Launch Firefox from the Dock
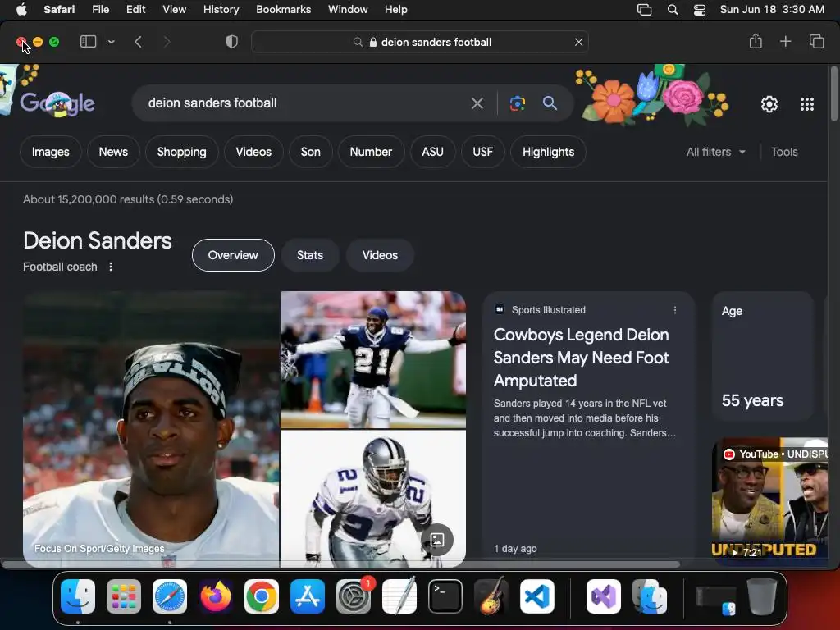Viewport: 840px width, 630px height. pos(216,596)
